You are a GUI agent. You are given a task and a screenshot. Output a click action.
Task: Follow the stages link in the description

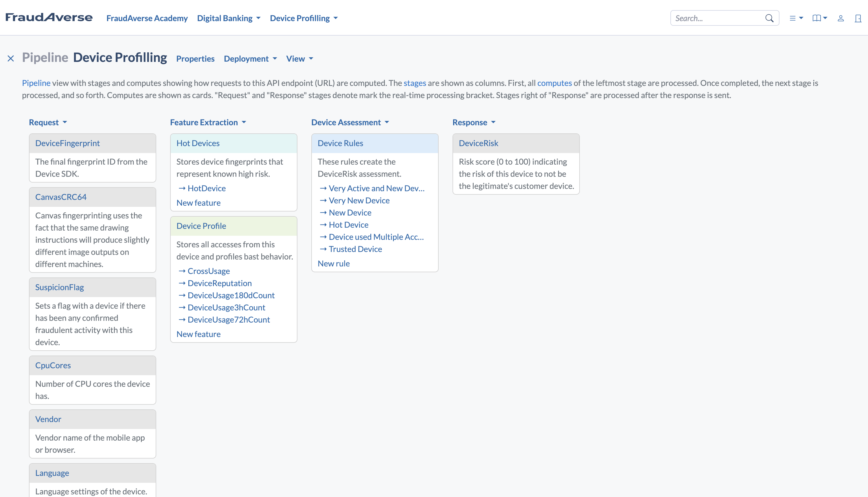[415, 83]
